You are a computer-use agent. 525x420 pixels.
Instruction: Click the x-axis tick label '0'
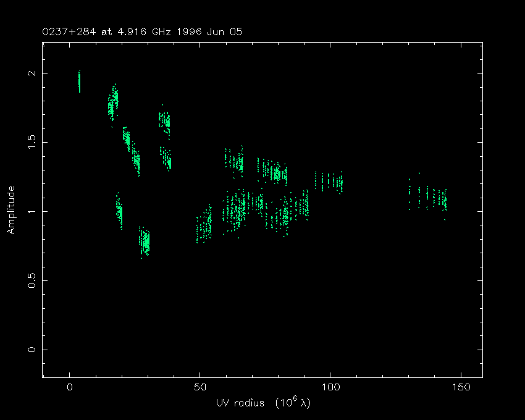(x=69, y=388)
